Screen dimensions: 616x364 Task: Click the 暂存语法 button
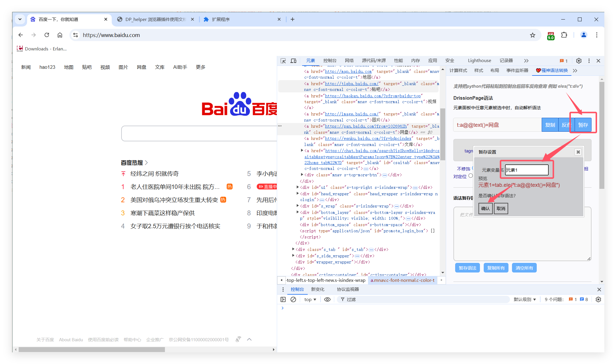(467, 268)
